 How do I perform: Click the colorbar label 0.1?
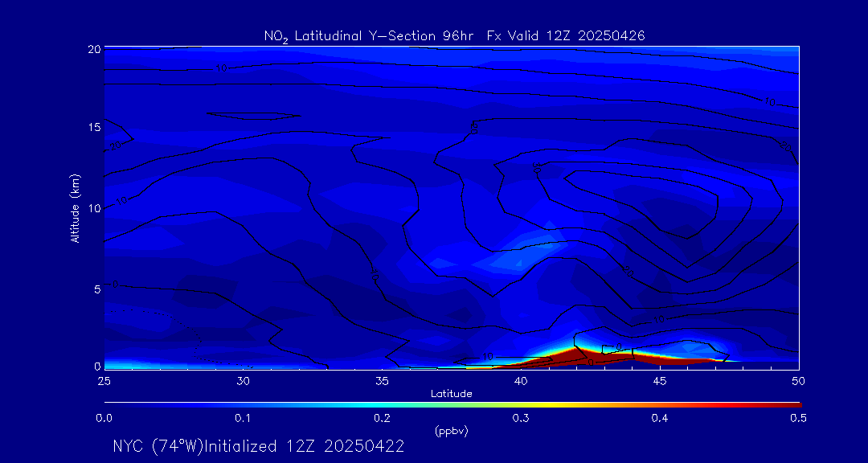pyautogui.click(x=243, y=419)
